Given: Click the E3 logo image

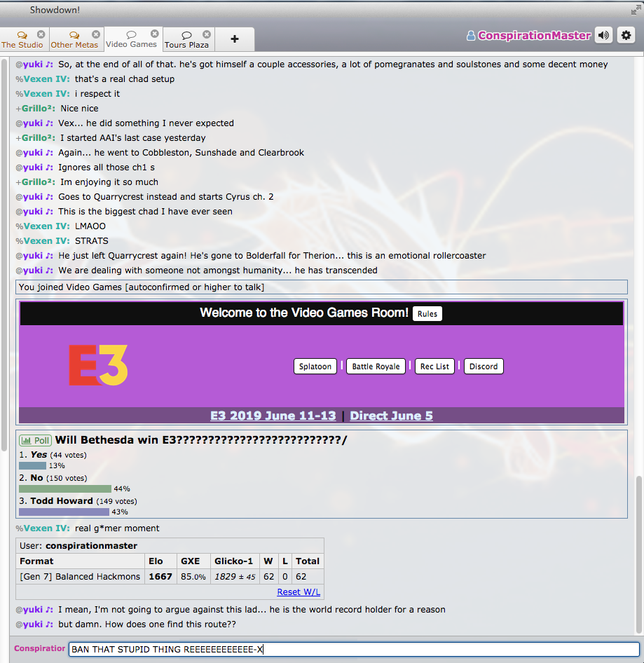Looking at the screenshot, I should [x=98, y=365].
